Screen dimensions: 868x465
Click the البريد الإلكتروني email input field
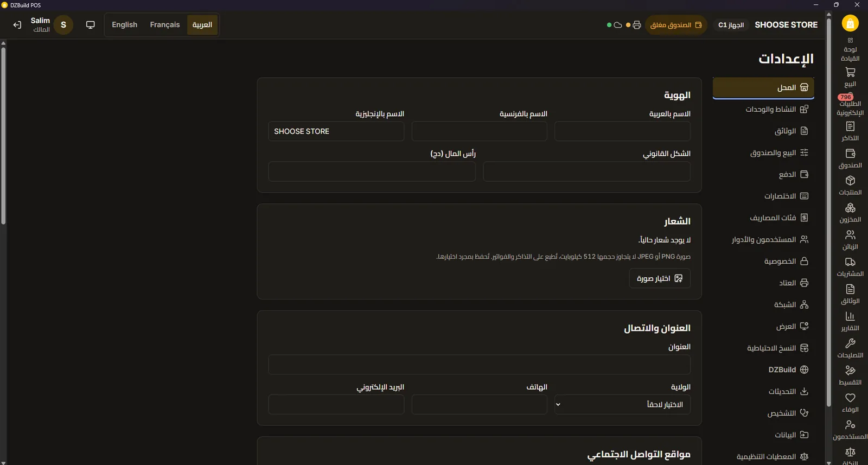pos(336,404)
